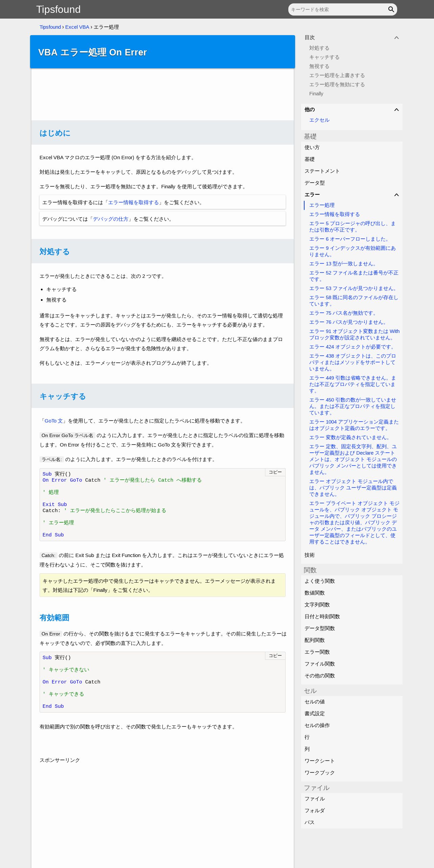Image resolution: width=434 pixels, height=868 pixels.
Task: Copy the 有効範囲 code block with コピー
Action: (x=275, y=656)
